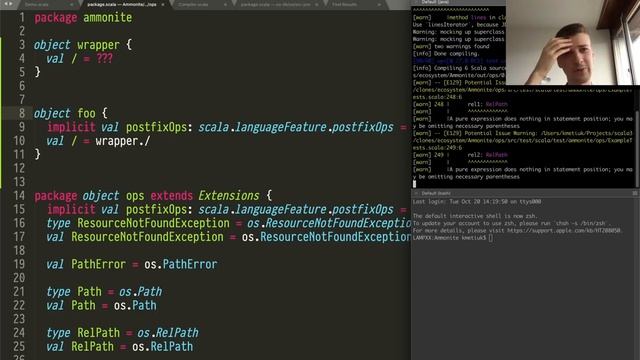Open the Find Results tab
The height and width of the screenshot is (360, 640).
pos(345,4)
